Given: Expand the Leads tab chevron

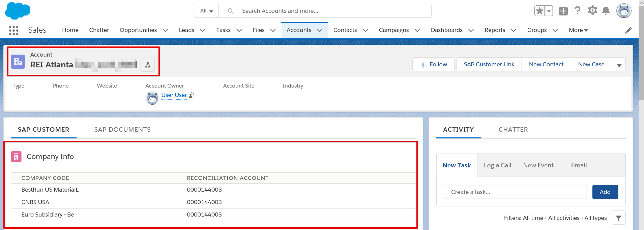Looking at the screenshot, I should (203, 30).
